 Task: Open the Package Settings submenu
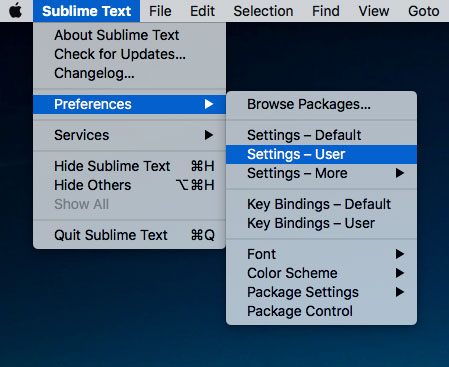[x=321, y=292]
